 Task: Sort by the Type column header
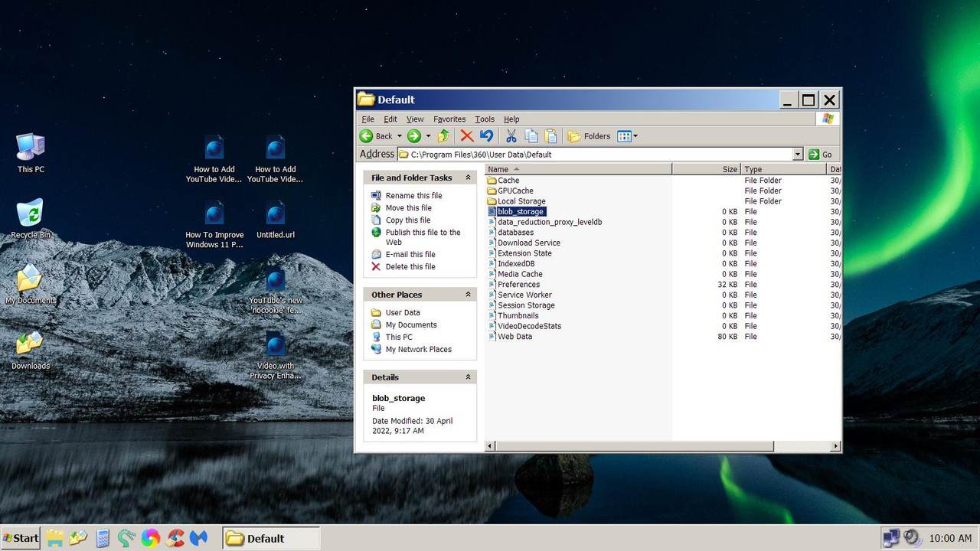(784, 169)
